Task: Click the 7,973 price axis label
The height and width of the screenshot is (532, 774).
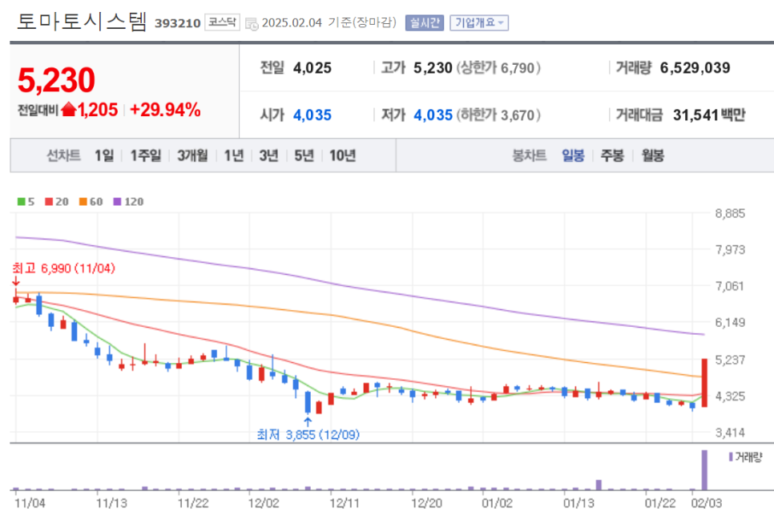Action: point(730,250)
